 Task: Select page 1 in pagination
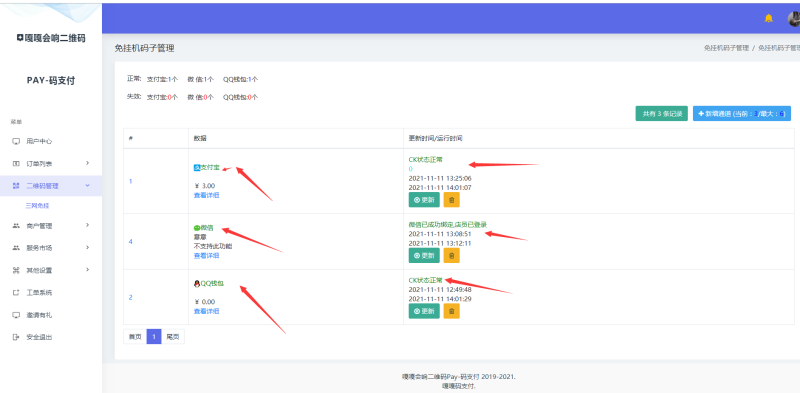154,337
